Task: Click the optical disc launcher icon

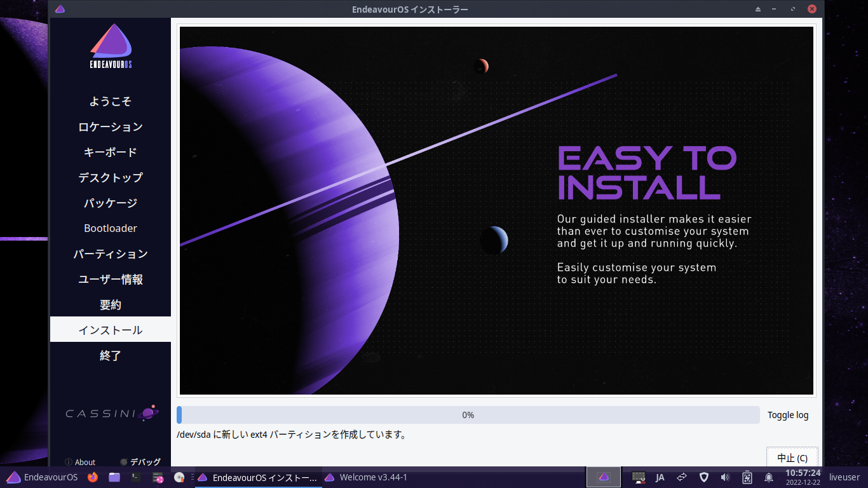Action: coord(179,477)
